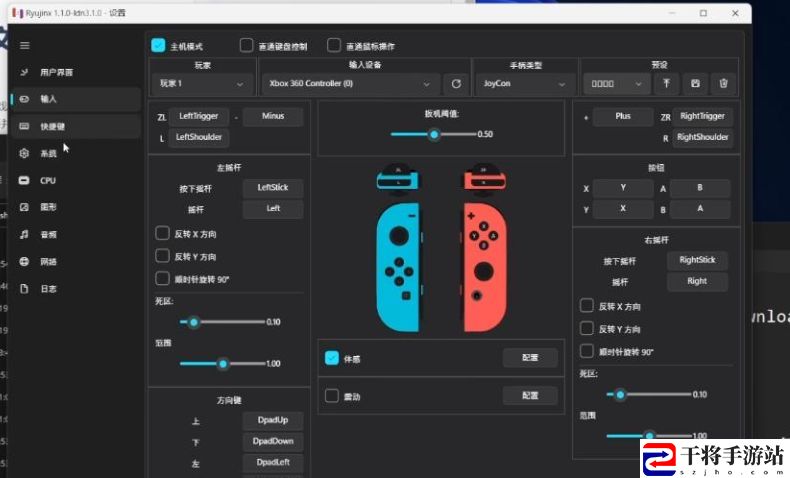Click the image icon beside 图形
Viewport: 790px width, 478px height.
[24, 207]
